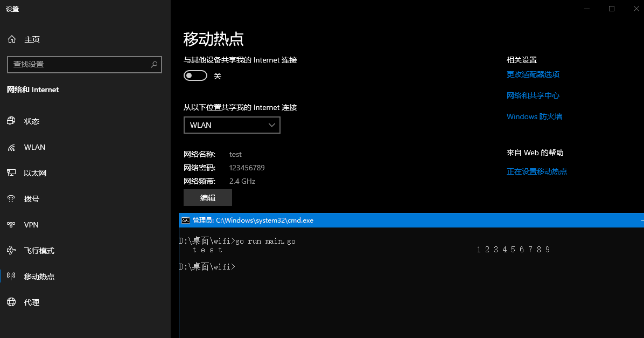644x338 pixels.
Task: Click the 2.4 GHz band value
Action: [x=242, y=181]
